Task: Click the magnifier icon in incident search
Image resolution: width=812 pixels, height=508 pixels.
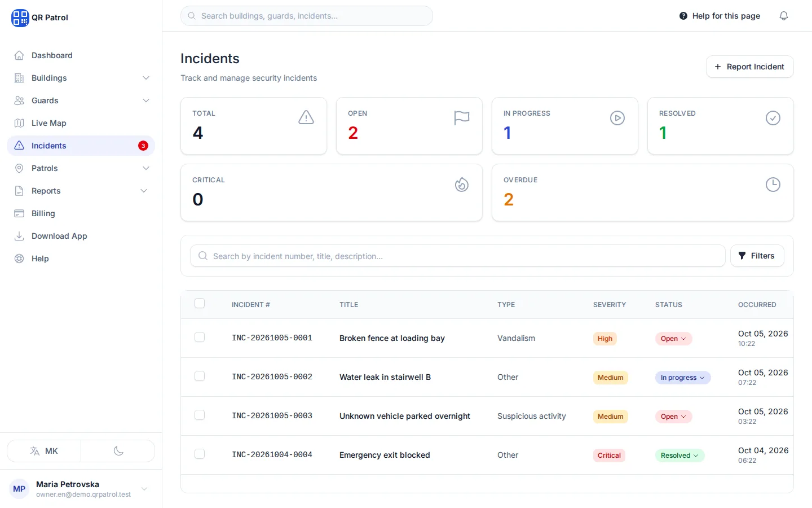Action: pyautogui.click(x=203, y=256)
